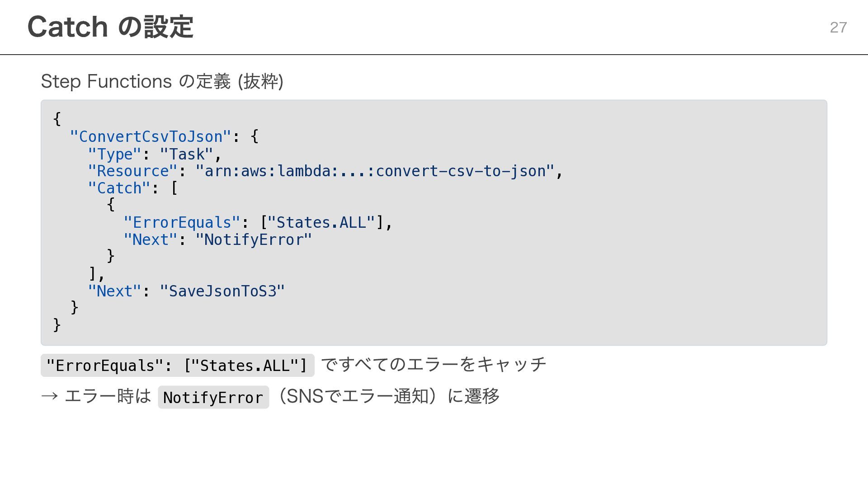Click "States.ALL" value inside the code block
Screen dimensions: 868x488
[x=321, y=222]
